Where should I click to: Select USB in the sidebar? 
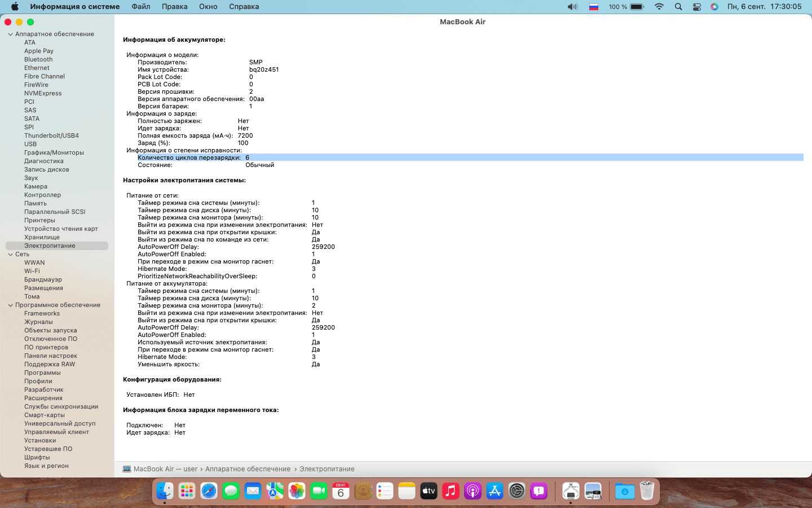[x=30, y=144]
